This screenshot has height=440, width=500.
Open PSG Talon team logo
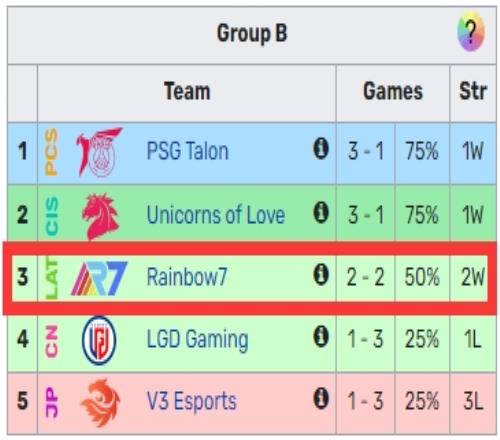tap(99, 152)
